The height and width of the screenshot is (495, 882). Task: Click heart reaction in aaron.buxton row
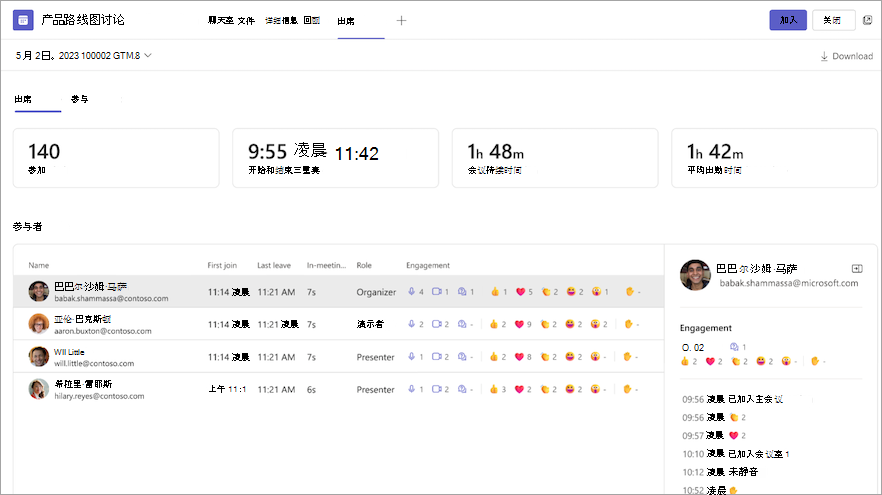point(519,324)
